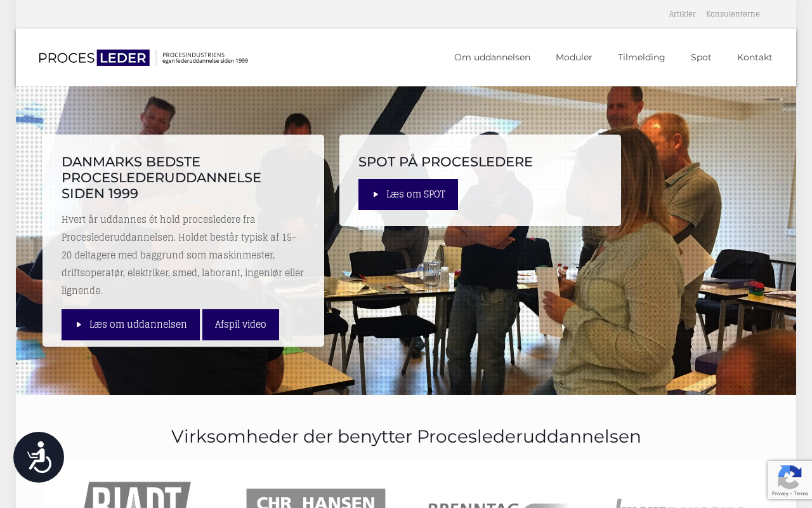Image resolution: width=812 pixels, height=508 pixels.
Task: Open the Artikler link
Action: click(682, 14)
